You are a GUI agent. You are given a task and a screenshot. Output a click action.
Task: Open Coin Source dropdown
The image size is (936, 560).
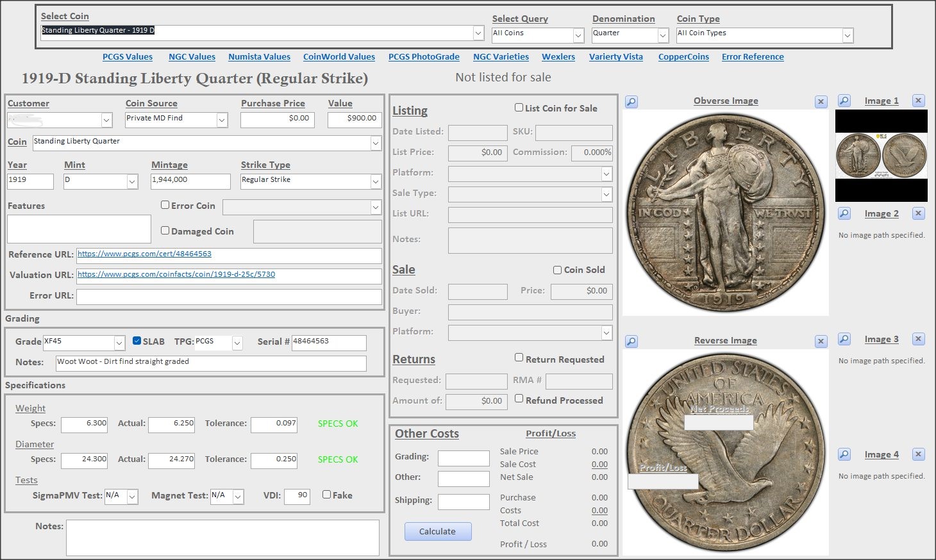tap(222, 120)
